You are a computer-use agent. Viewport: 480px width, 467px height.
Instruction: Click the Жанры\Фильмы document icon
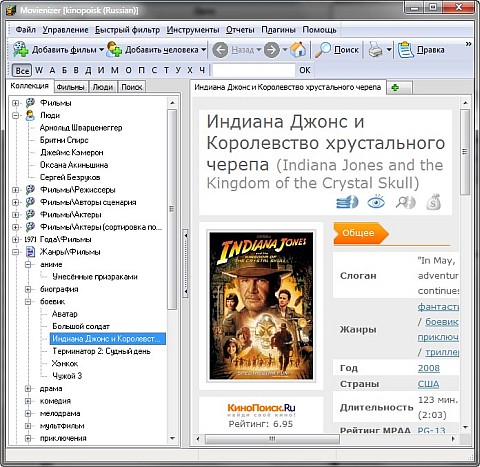tap(30, 252)
